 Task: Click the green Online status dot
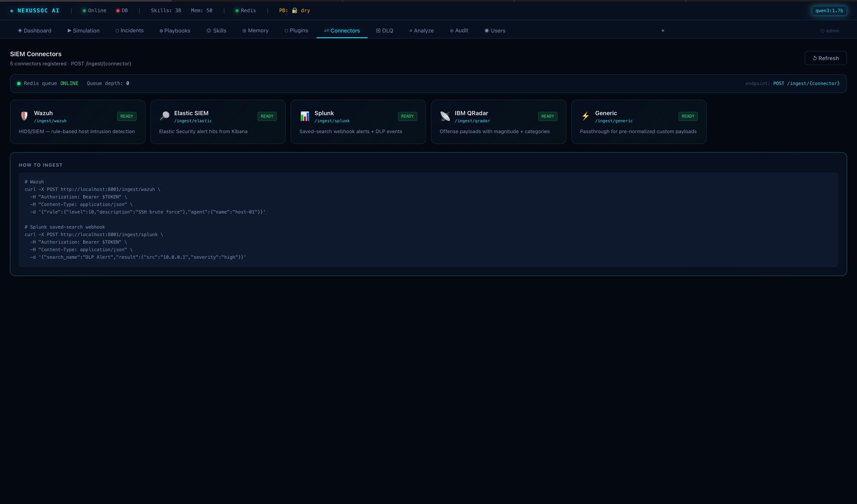84,10
